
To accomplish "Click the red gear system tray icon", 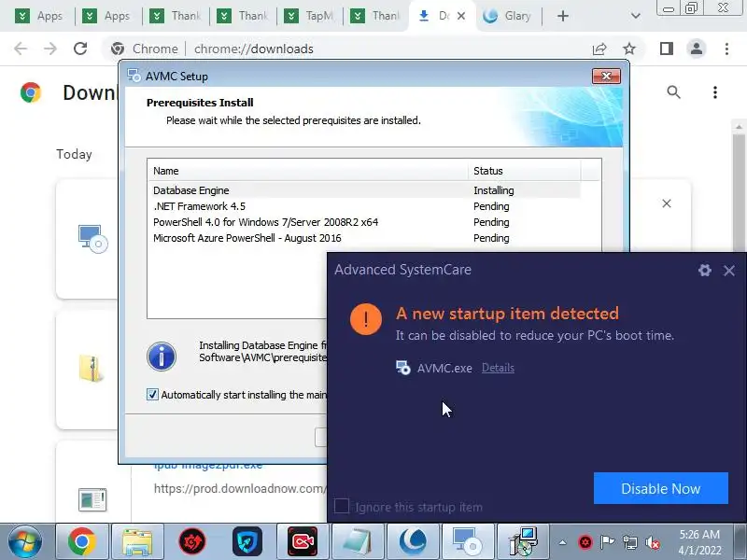I will point(585,542).
